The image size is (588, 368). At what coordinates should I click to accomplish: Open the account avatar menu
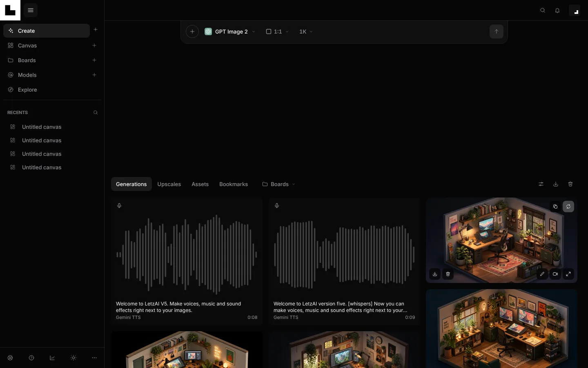coord(575,10)
